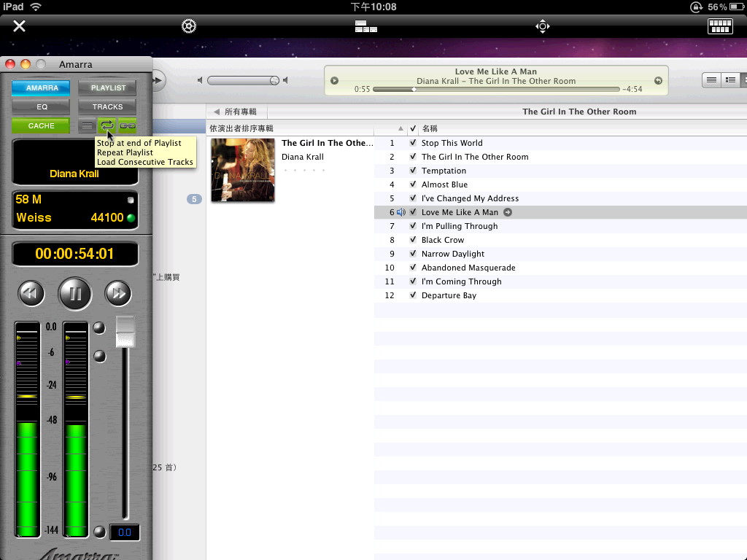Select the I'm Coming Through track

tap(462, 281)
